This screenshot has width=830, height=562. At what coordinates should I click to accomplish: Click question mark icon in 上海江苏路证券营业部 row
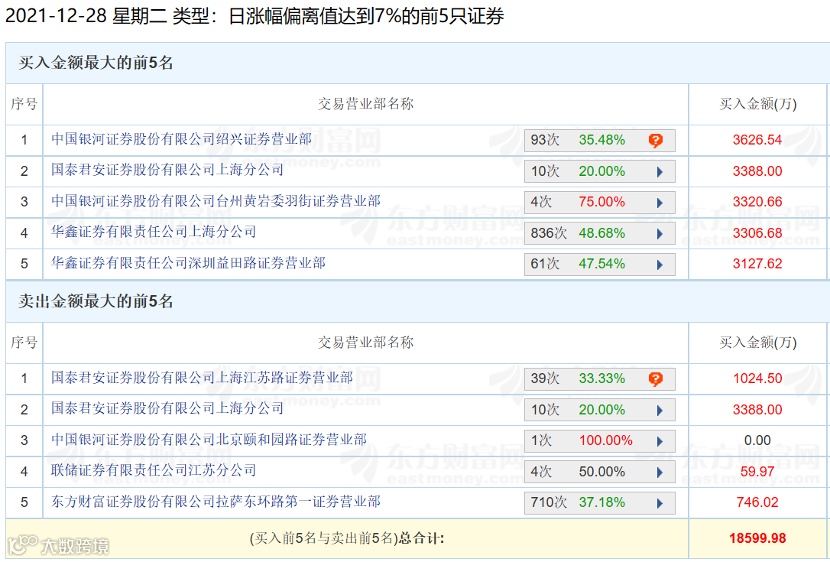pyautogui.click(x=655, y=379)
